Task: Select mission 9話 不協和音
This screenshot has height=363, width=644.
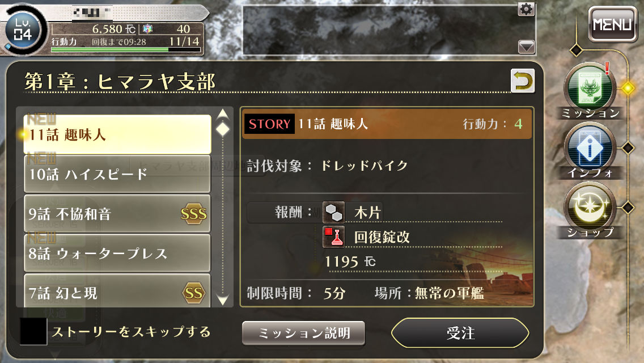Action: coord(117,213)
